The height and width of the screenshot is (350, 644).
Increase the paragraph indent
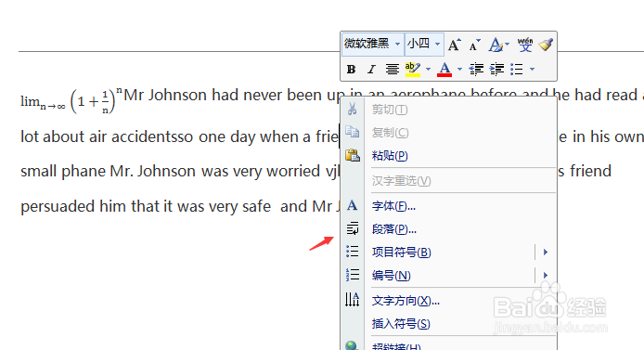click(497, 70)
